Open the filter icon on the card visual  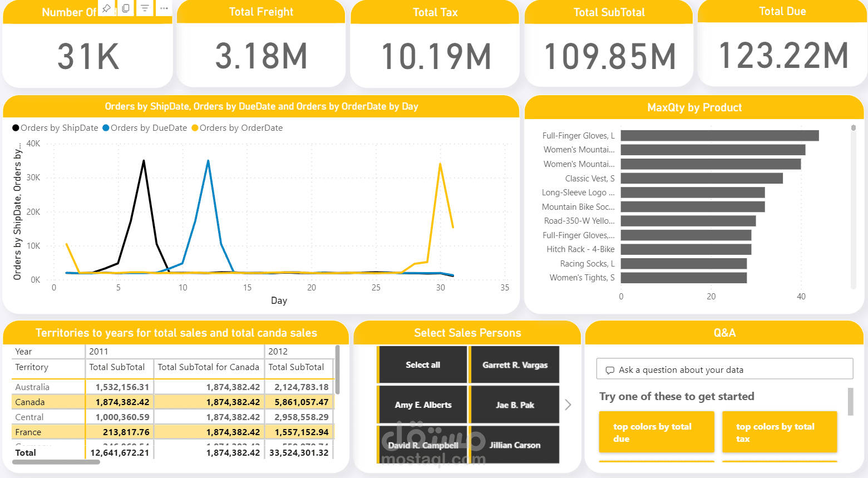pyautogui.click(x=144, y=8)
